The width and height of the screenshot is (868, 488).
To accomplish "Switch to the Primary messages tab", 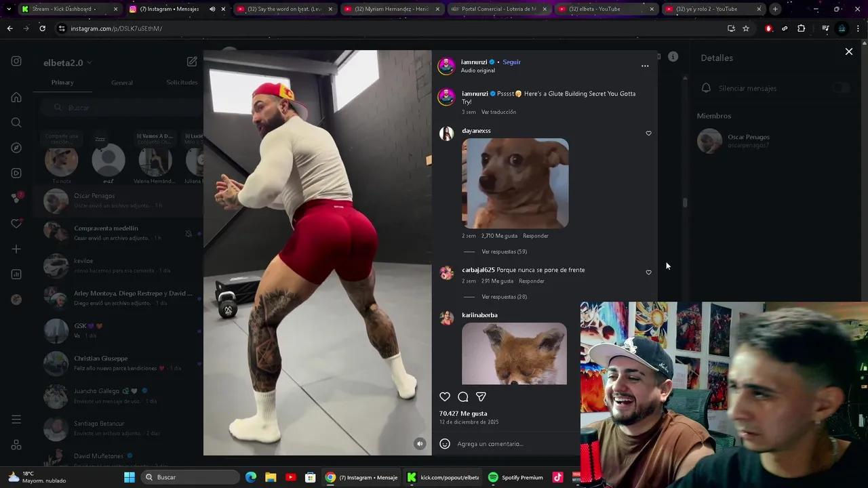I will pyautogui.click(x=62, y=83).
